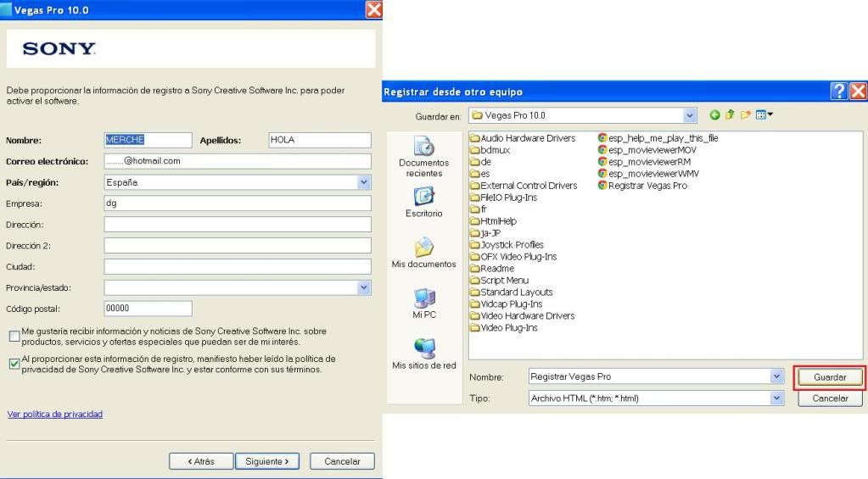The image size is (868, 479).
Task: Click Cancelar in the save dialog
Action: click(x=830, y=398)
